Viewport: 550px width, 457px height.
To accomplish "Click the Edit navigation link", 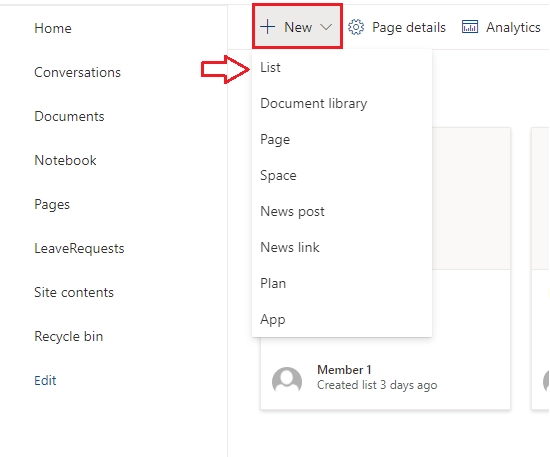I will click(x=45, y=381).
